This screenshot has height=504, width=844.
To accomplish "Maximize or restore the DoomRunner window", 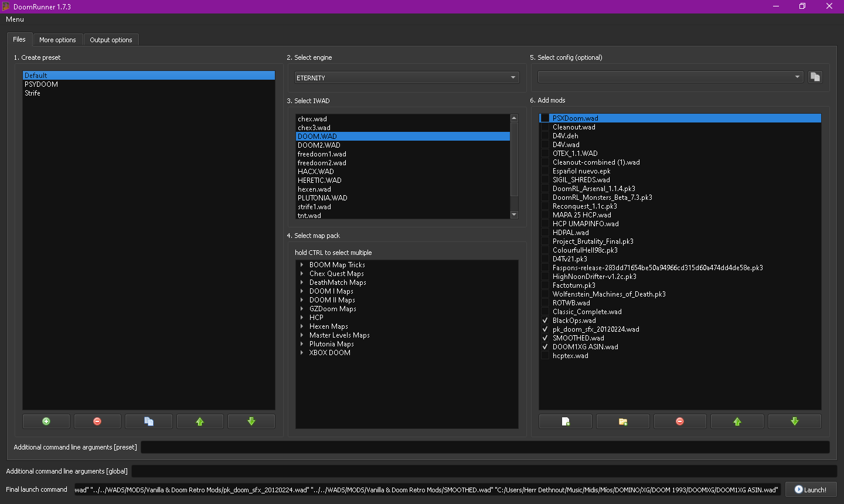I will 802,6.
